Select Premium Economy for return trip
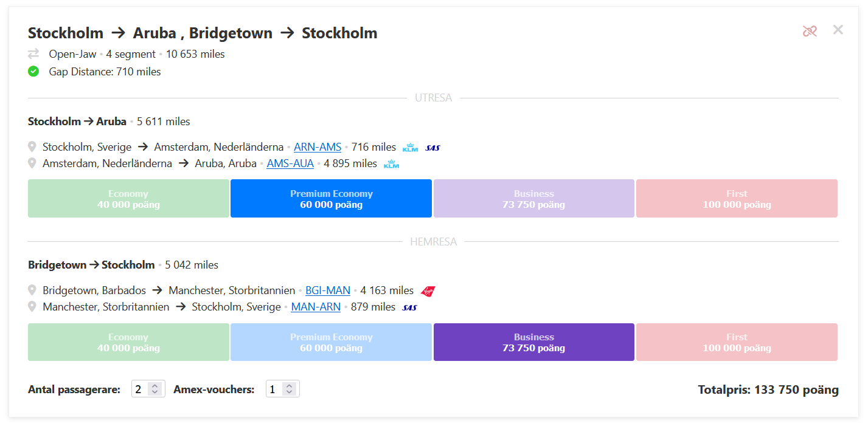The height and width of the screenshot is (429, 868). click(x=331, y=342)
